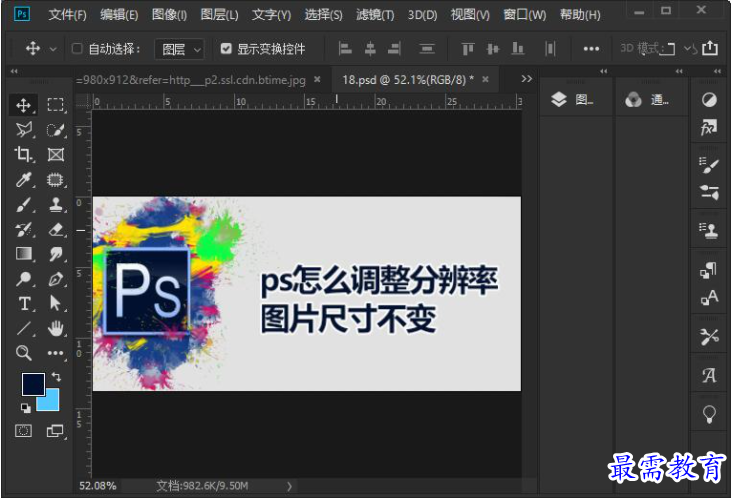Open the Learn lightbulb panel icon
Screen dimensions: 732x499
click(x=709, y=414)
